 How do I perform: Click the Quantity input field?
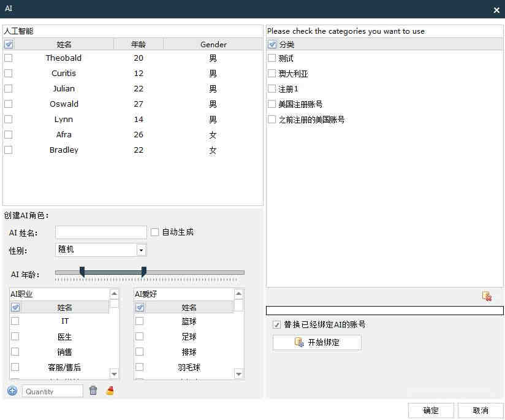tap(53, 391)
